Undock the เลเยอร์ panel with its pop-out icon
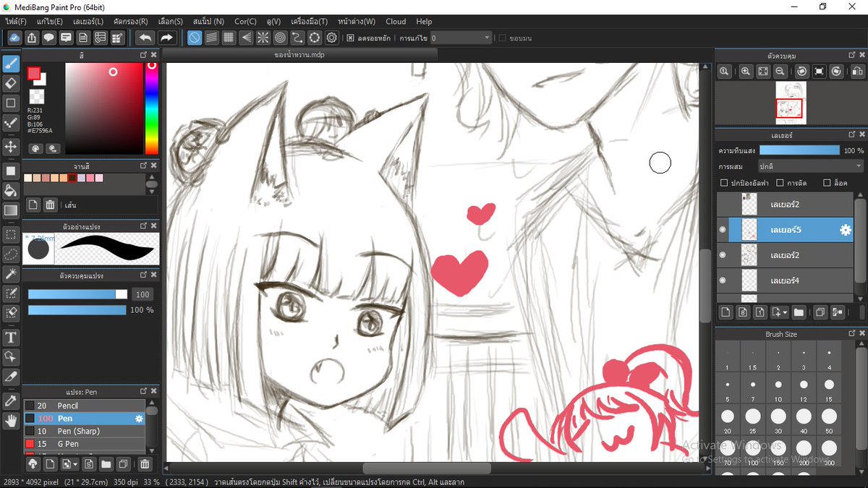 tap(852, 134)
